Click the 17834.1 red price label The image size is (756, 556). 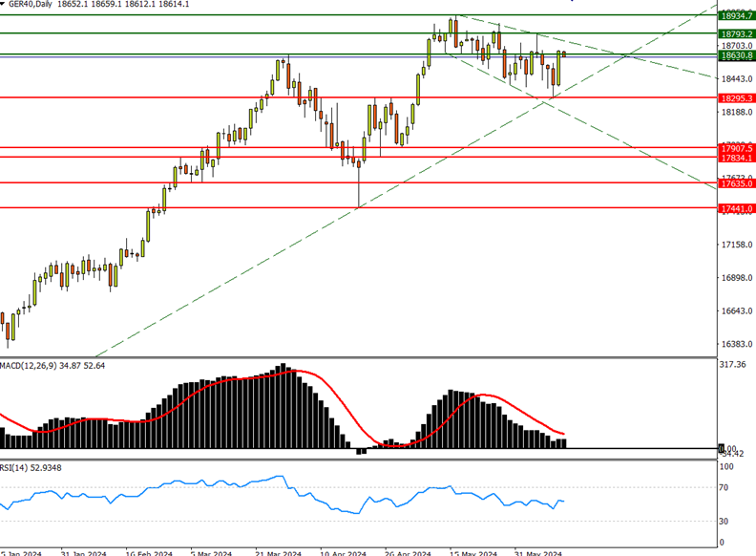(x=737, y=158)
